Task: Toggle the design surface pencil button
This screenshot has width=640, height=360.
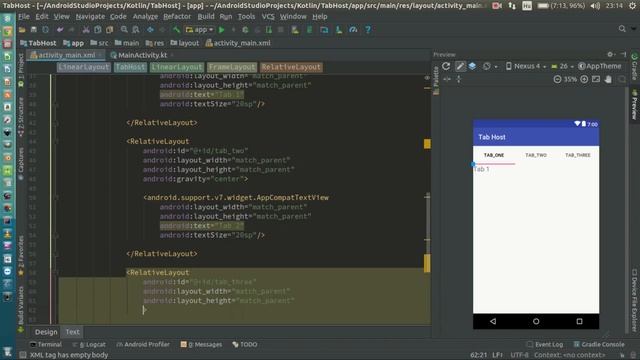Action: (460, 66)
